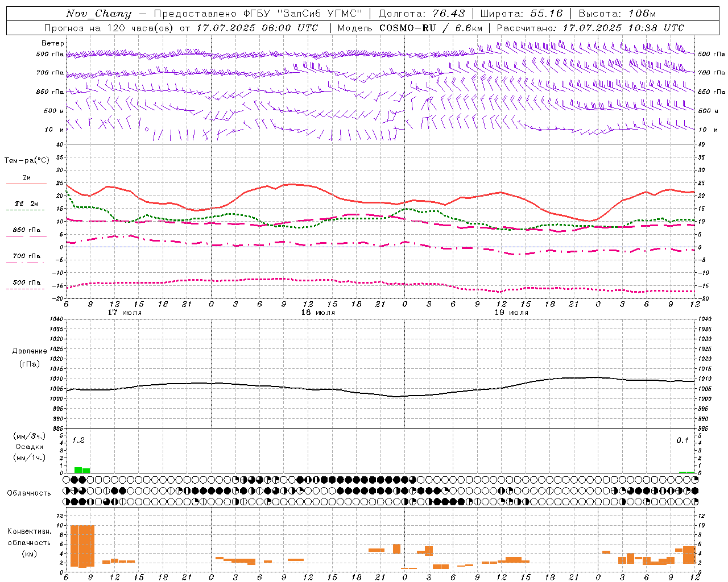Click the '700 гПа' temperature legend entry
This screenshot has height=582, width=728.
point(27,256)
